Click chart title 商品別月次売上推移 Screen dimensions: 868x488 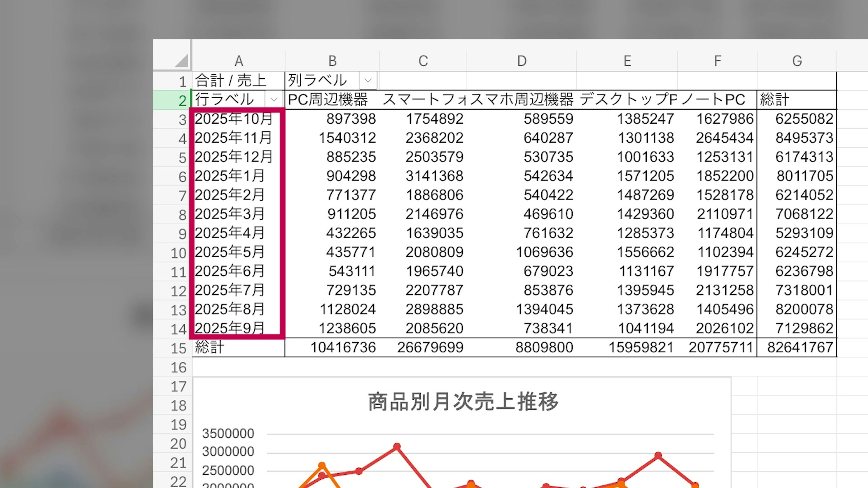coord(463,401)
